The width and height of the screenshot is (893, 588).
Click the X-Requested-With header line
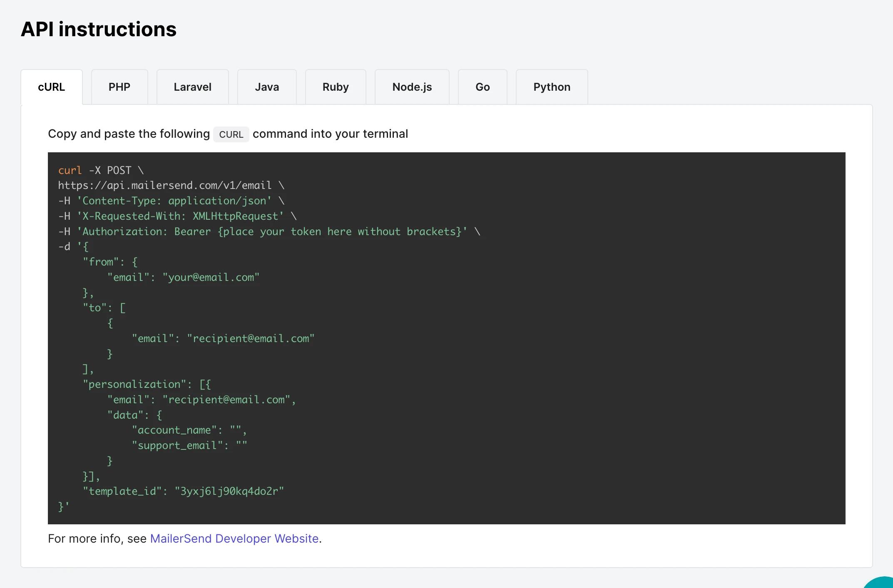180,216
